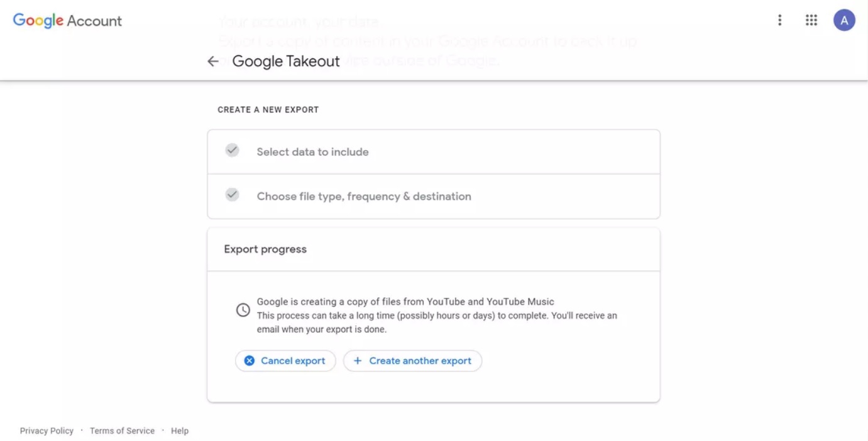Image resolution: width=868 pixels, height=441 pixels.
Task: Expand the Select data to include step
Action: point(434,152)
